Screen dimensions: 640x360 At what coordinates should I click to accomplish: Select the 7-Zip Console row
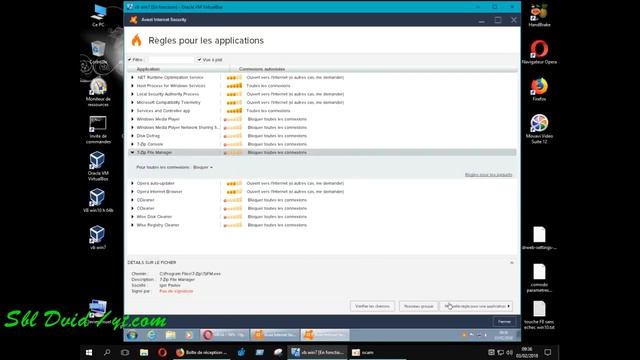point(322,144)
